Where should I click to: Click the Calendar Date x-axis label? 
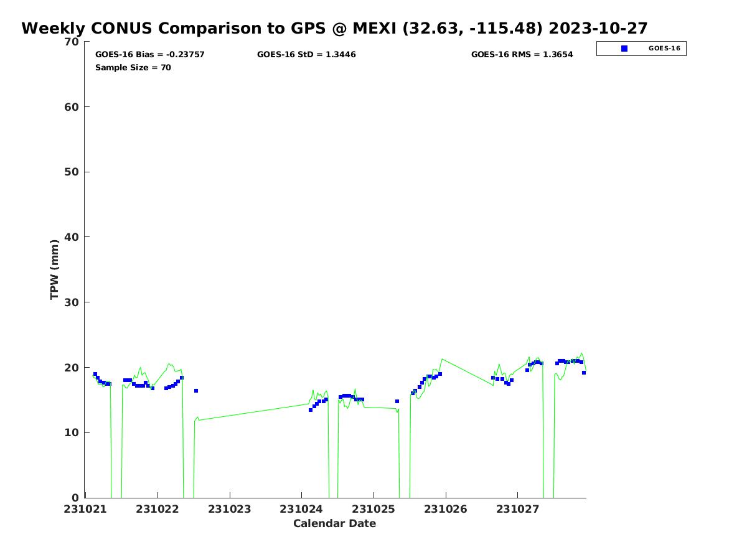[x=335, y=523]
